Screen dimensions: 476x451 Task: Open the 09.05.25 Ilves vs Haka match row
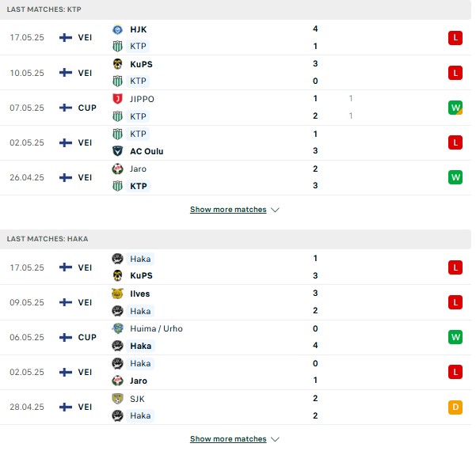[235, 302]
